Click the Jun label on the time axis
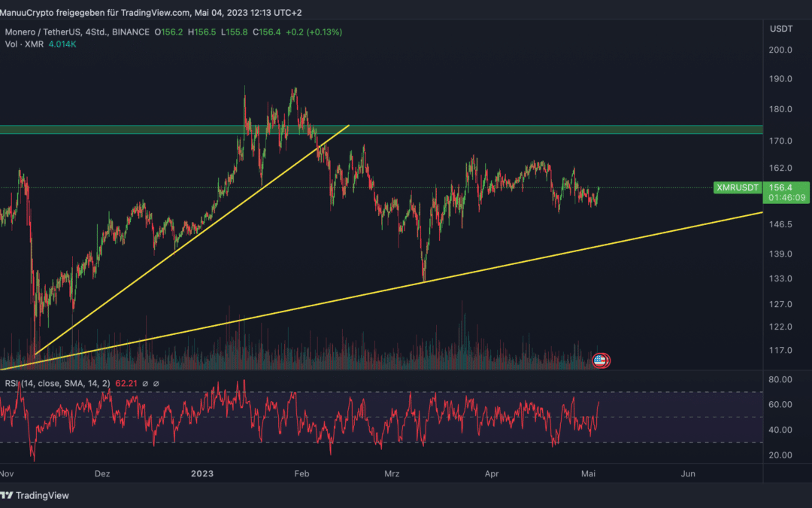This screenshot has height=508, width=812. pyautogui.click(x=688, y=474)
